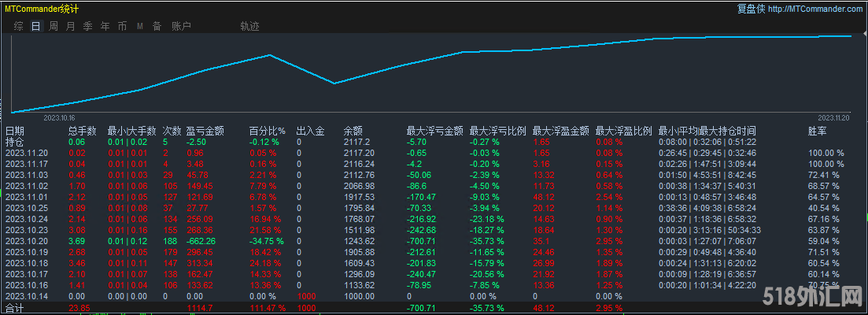Click the M tab in the toolbar
The width and height of the screenshot is (868, 315).
(x=139, y=26)
